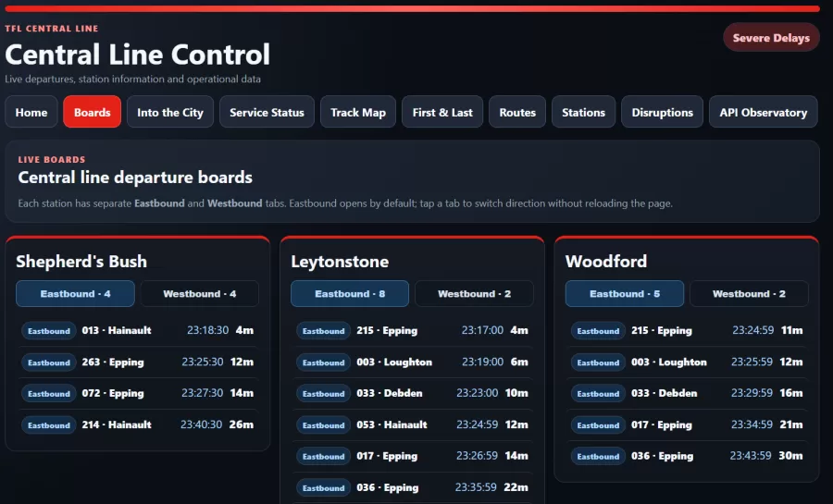This screenshot has height=504, width=833.
Task: Open the Home navigation tab
Action: [31, 112]
